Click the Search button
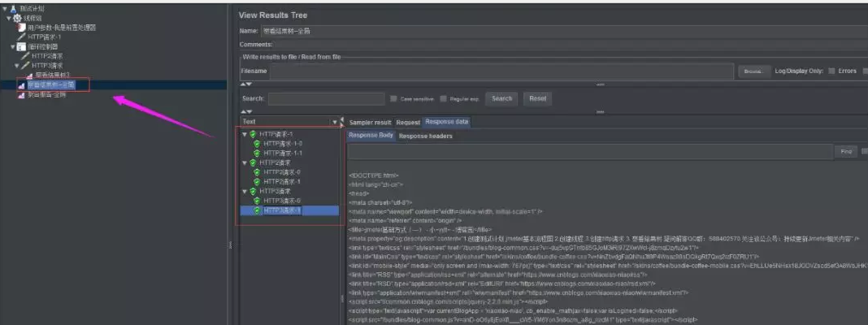Viewport: 868px width, 325px height. pos(501,98)
